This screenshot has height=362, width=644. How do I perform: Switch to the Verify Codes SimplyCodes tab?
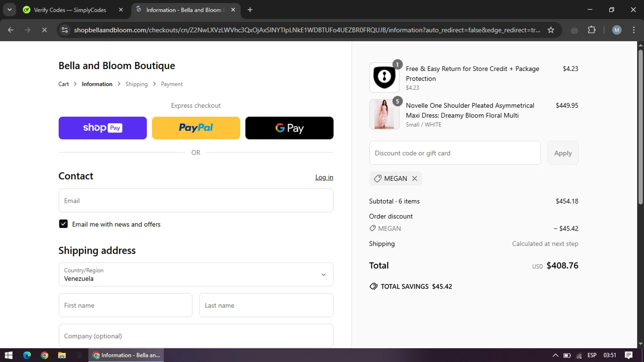pos(70,10)
